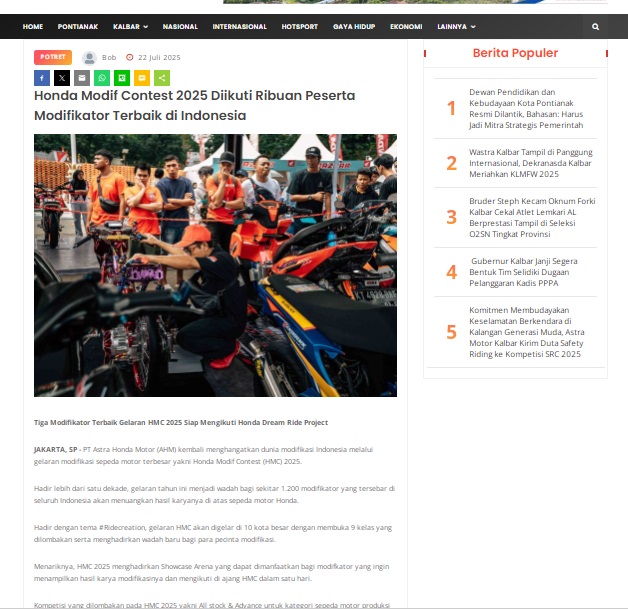Click Bob's author avatar icon

click(89, 58)
